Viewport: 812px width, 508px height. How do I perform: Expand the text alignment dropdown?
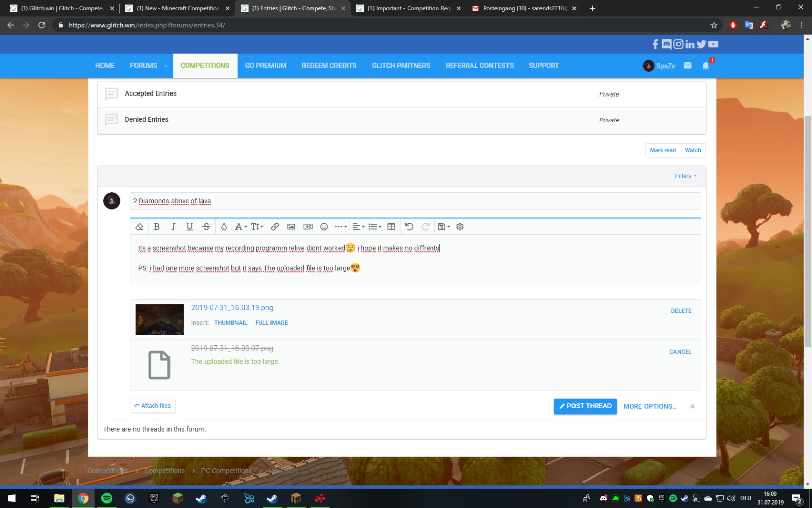coord(359,227)
